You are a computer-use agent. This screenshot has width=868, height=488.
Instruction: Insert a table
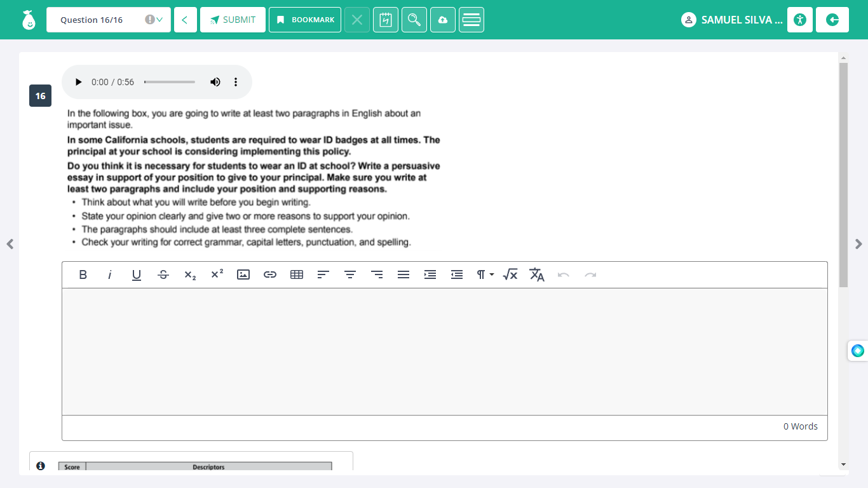[297, 274]
